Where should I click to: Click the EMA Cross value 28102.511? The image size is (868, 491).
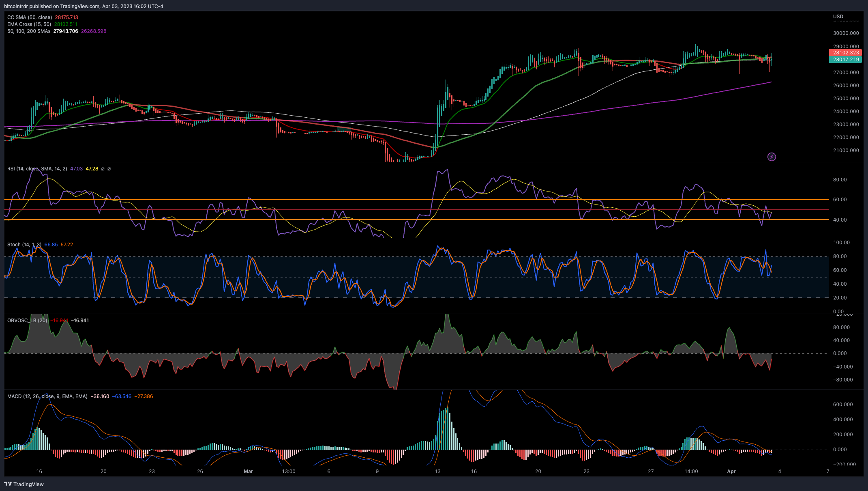point(66,24)
